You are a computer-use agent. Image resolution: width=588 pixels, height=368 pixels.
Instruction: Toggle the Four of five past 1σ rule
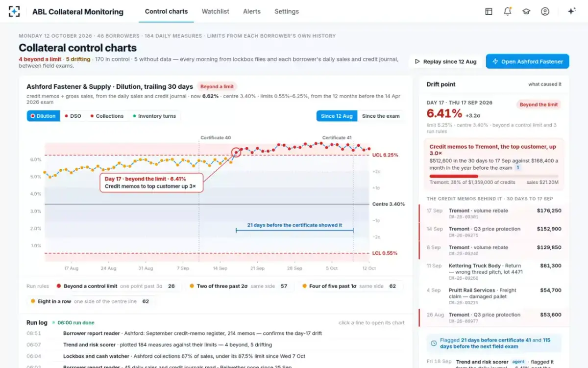(350, 286)
